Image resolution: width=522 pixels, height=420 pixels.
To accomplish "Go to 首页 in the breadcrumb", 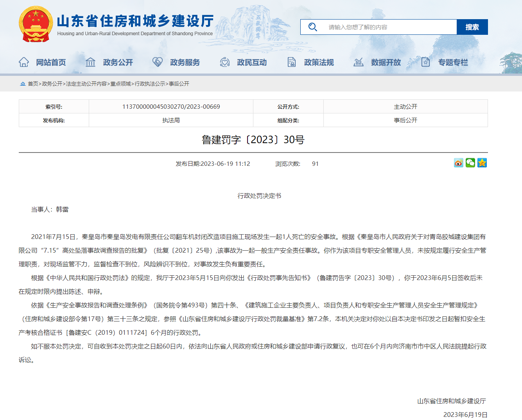I will 33,84.
